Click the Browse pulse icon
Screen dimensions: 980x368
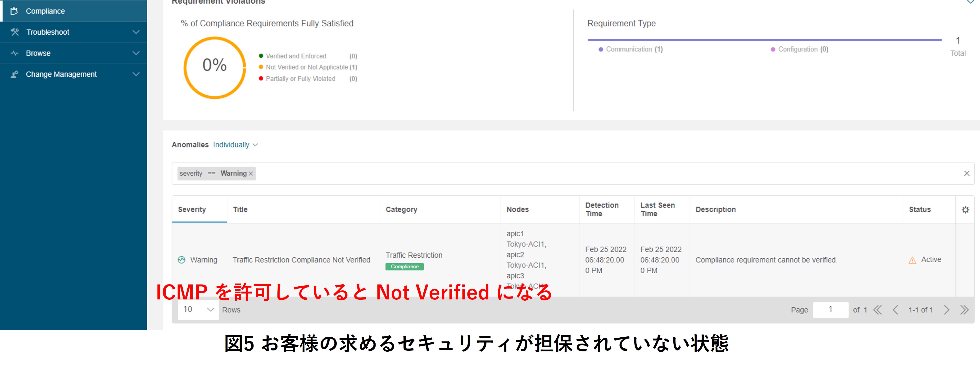pyautogui.click(x=14, y=53)
